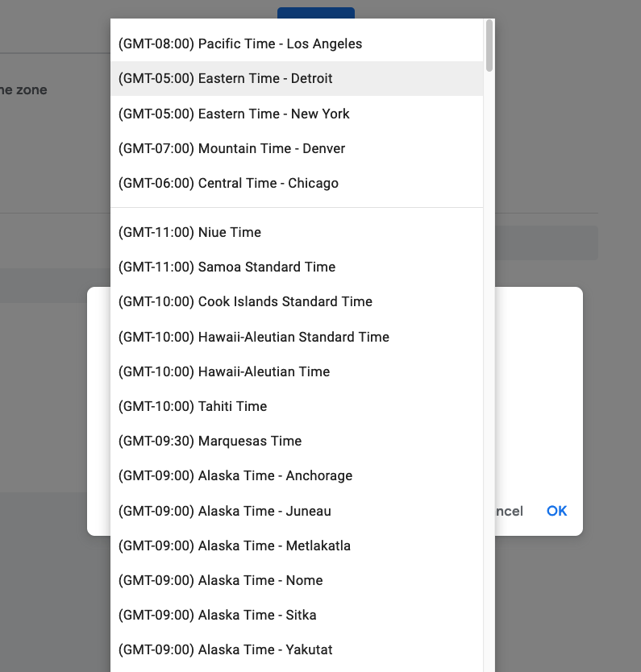641x672 pixels.
Task: Click the timezone list scrollbar thumb
Action: tap(489, 44)
